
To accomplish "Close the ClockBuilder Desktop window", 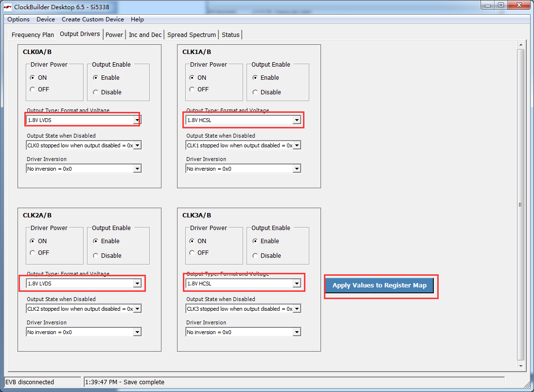I will point(519,5).
